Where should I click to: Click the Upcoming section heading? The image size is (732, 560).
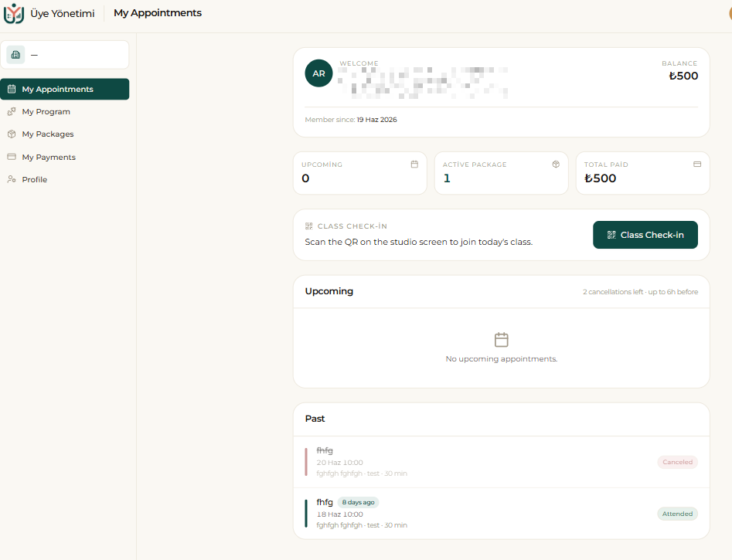pyautogui.click(x=329, y=291)
